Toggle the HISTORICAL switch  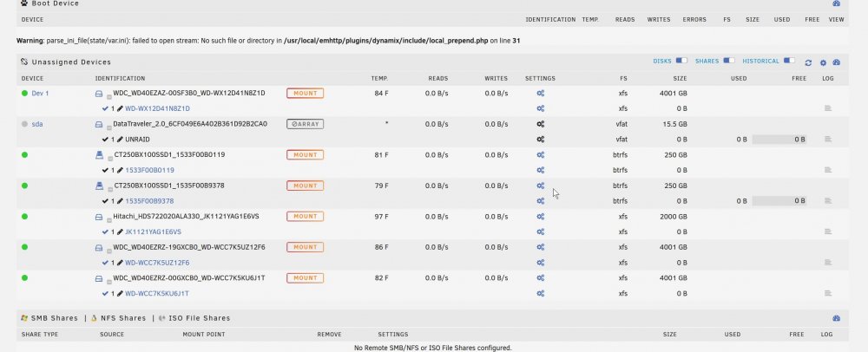click(789, 61)
